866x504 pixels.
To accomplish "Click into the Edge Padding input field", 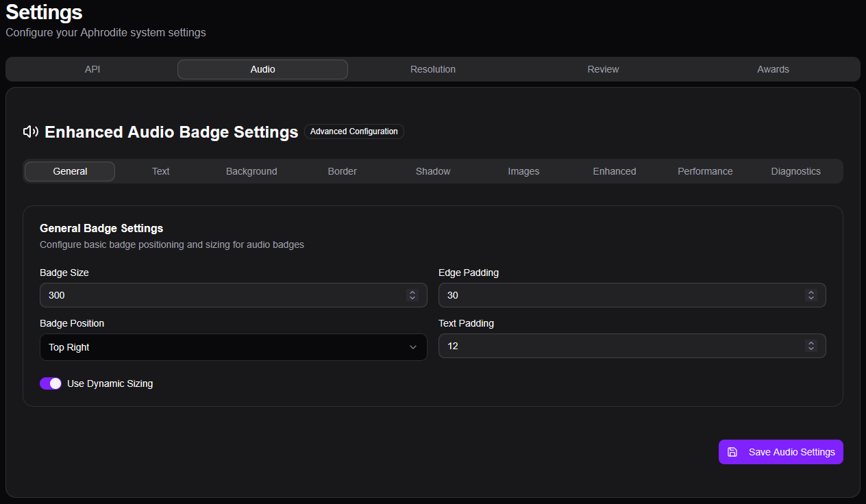I will 632,295.
